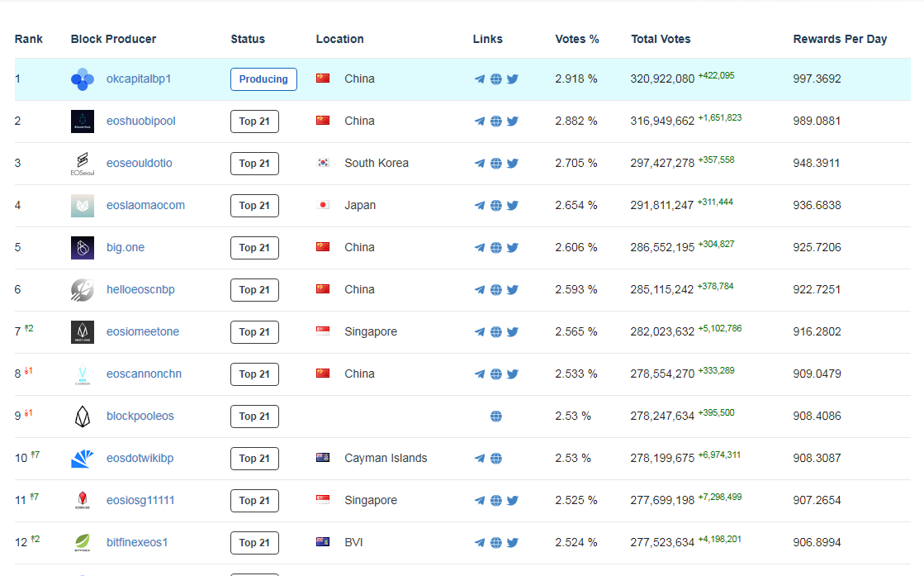Viewport: 924px width, 576px height.
Task: Select the Votes % column header
Action: [577, 39]
